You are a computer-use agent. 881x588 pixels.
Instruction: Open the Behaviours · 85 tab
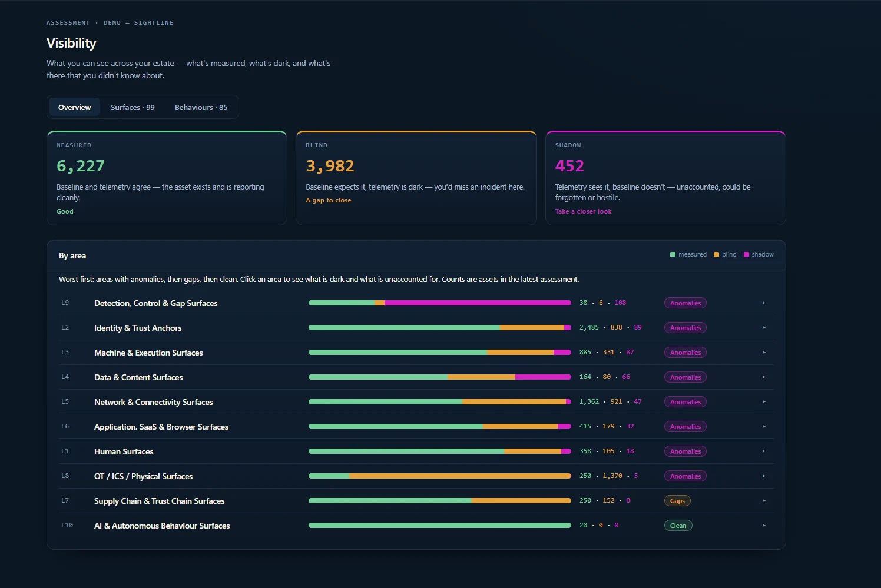201,107
